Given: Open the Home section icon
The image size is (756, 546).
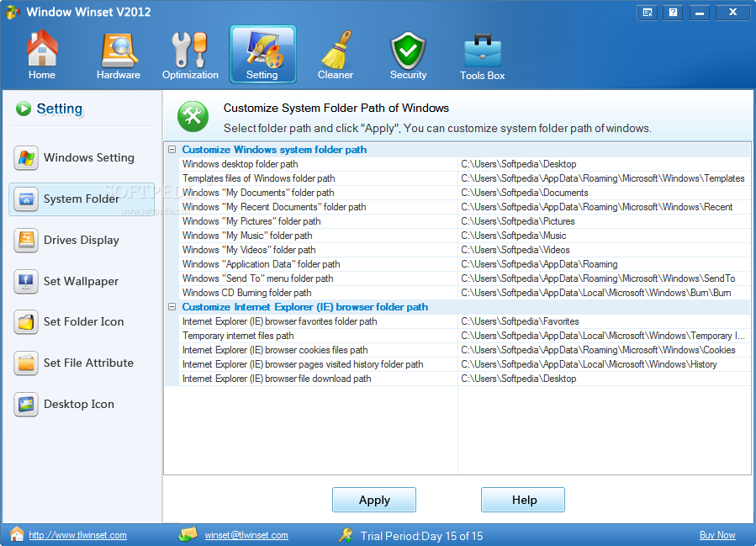Looking at the screenshot, I should [42, 48].
